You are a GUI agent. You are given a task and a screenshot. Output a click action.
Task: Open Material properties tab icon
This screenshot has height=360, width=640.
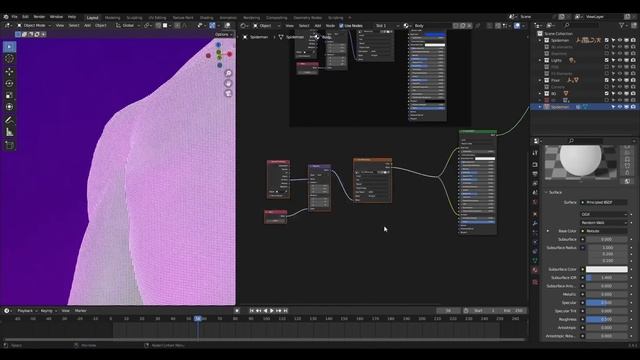pyautogui.click(x=535, y=270)
